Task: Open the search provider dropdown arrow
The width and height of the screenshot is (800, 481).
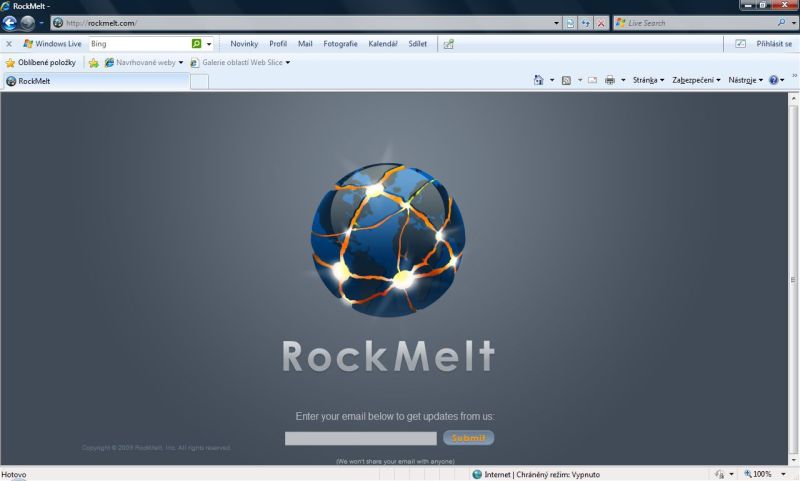Action: coord(793,23)
